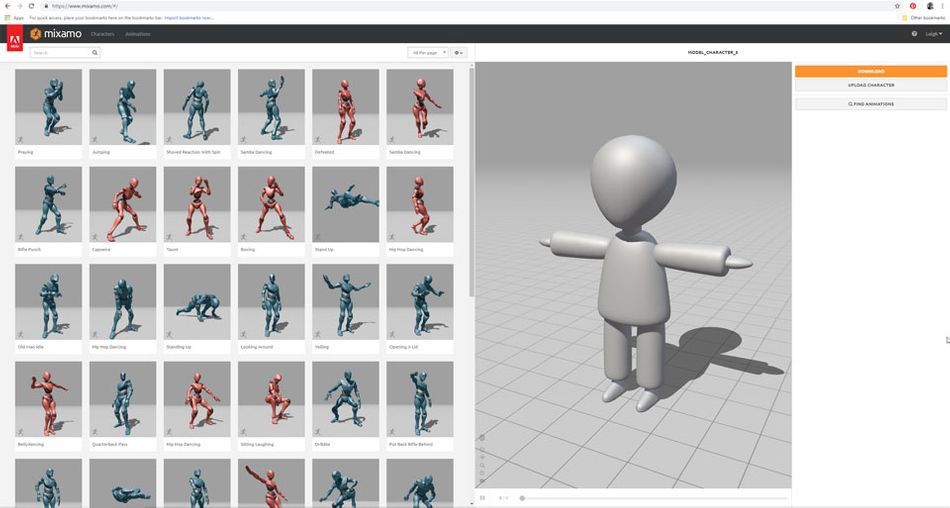Click the animation list scrollbar

(x=471, y=182)
